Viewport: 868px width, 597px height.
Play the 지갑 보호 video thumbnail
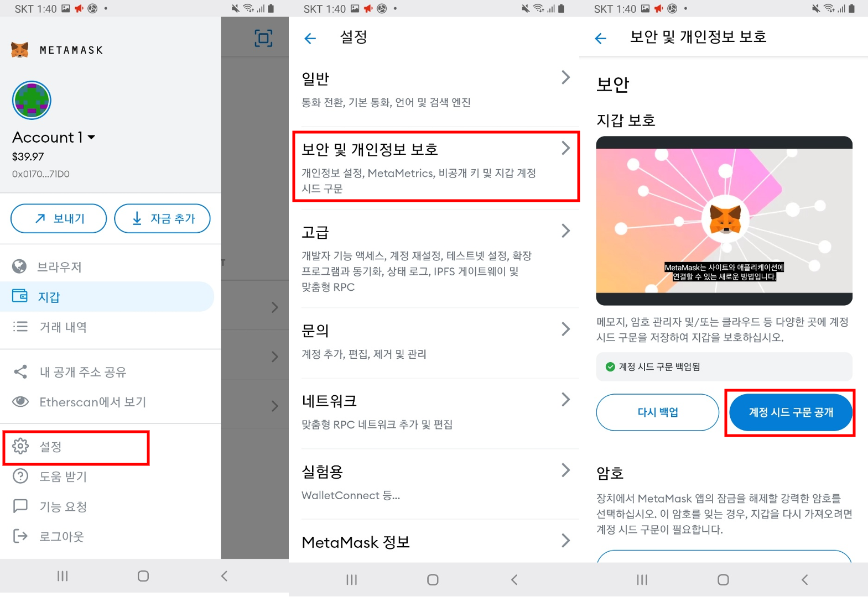pos(724,221)
